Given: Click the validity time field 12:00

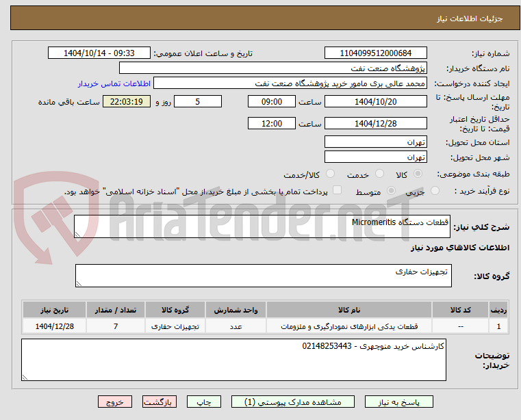Looking at the screenshot, I should tap(272, 124).
